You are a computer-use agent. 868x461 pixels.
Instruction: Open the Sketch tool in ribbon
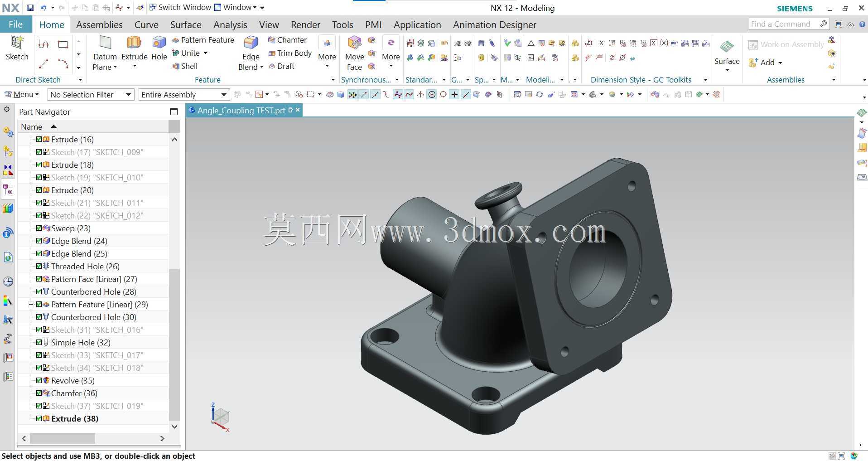pos(17,49)
